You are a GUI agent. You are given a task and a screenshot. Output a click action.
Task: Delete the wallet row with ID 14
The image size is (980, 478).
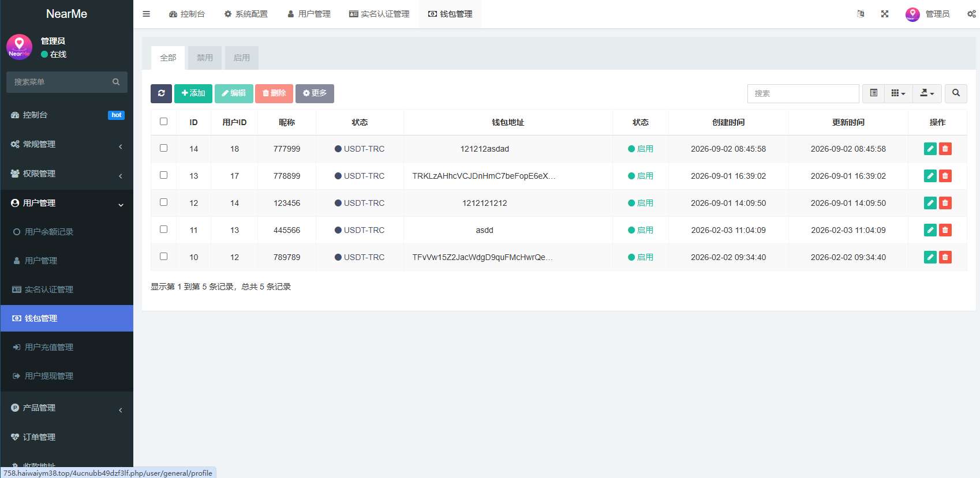[x=945, y=149]
